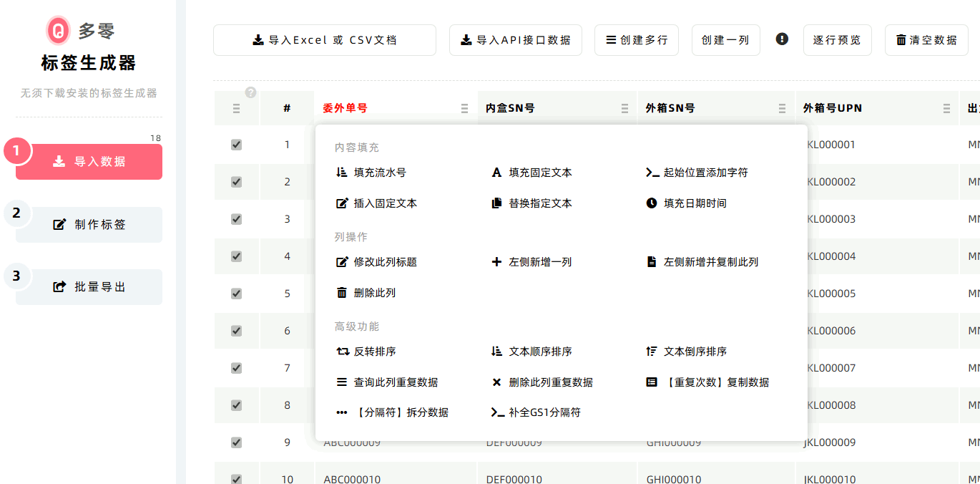This screenshot has height=484, width=980.
Task: Choose 替换指定文本 in the menu
Action: point(539,203)
